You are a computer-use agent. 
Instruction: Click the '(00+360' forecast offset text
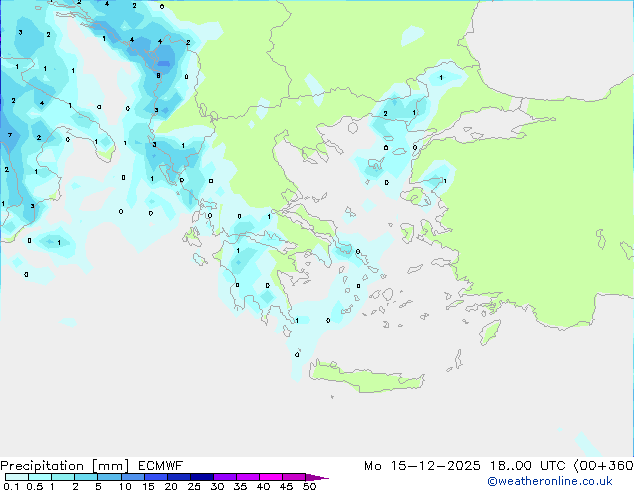click(x=603, y=466)
